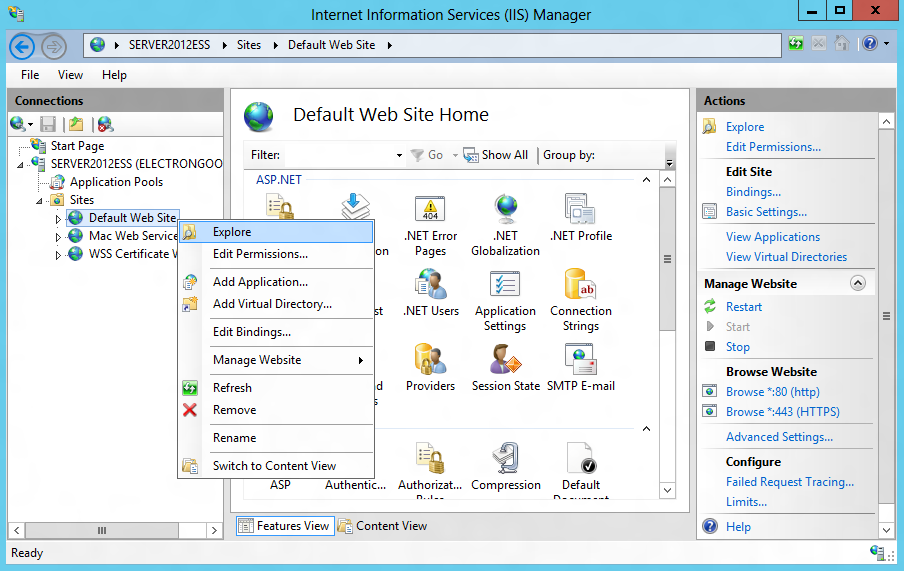This screenshot has height=571, width=904.
Task: Click the delete connection icon
Action: pyautogui.click(x=106, y=124)
